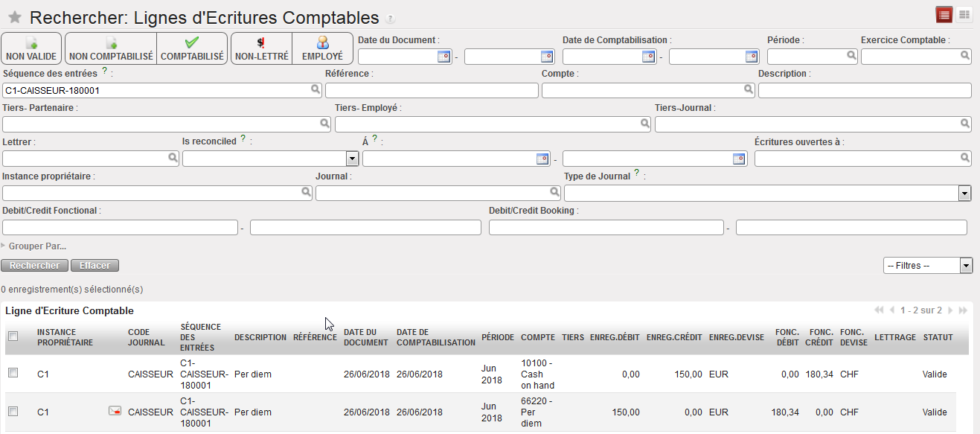Check the first row with account 10100
This screenshot has height=434, width=980.
pos(13,373)
